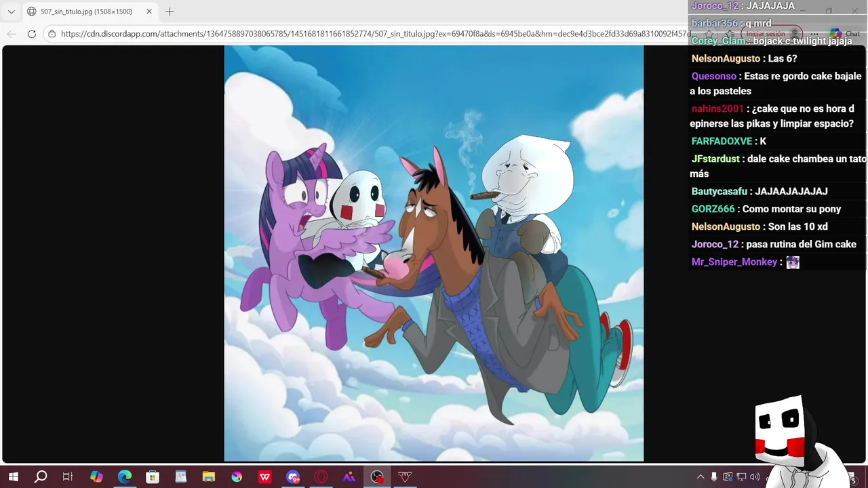Switch to Microsoft Edge on taskbar
Image resolution: width=868 pixels, height=488 pixels.
click(125, 477)
